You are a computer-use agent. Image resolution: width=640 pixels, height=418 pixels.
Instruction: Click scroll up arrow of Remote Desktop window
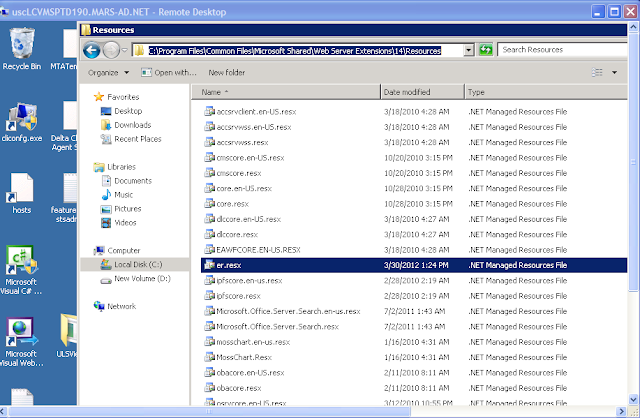click(633, 28)
